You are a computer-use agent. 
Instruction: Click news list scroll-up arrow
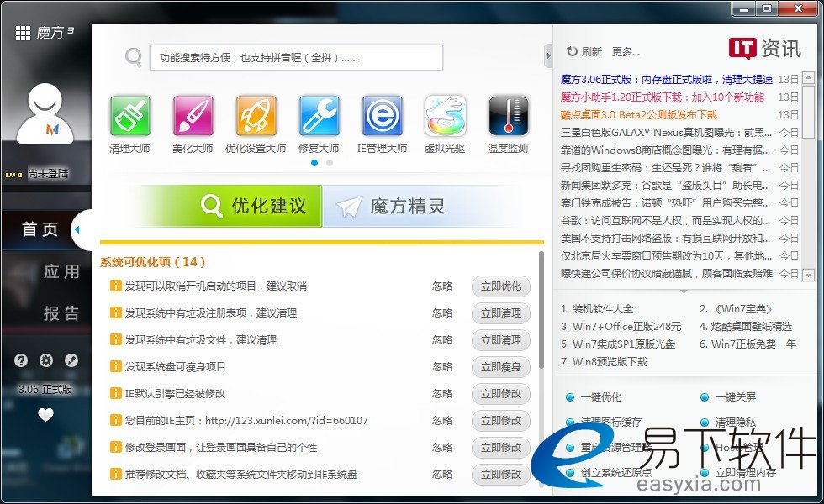tap(809, 78)
